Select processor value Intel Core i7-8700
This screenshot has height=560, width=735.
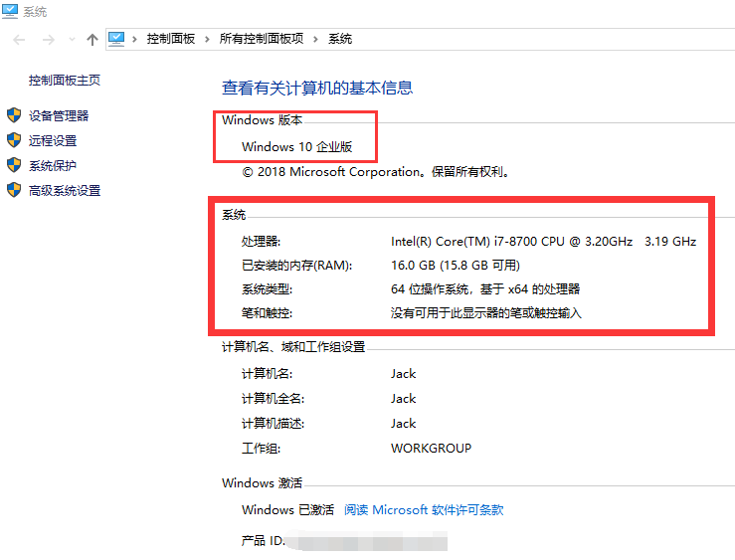543,242
